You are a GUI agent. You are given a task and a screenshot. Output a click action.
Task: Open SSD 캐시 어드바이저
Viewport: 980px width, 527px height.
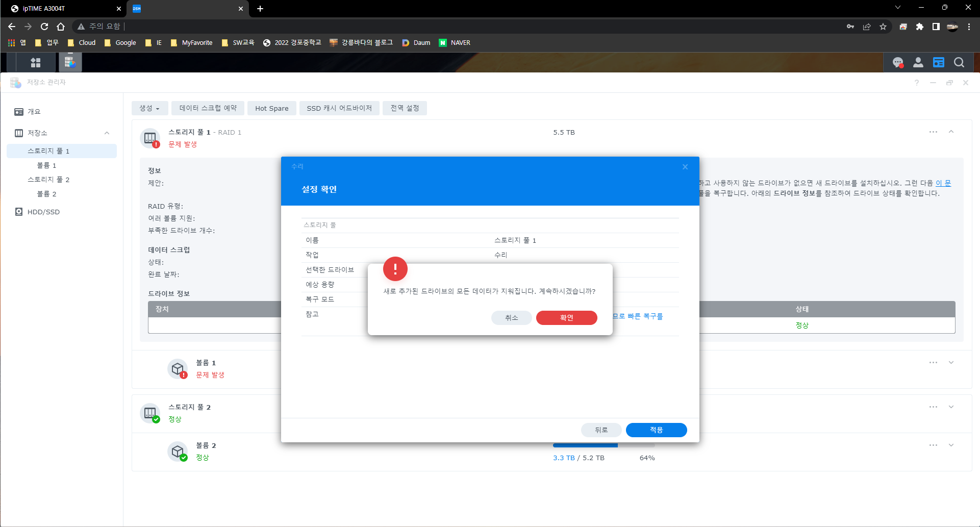339,108
